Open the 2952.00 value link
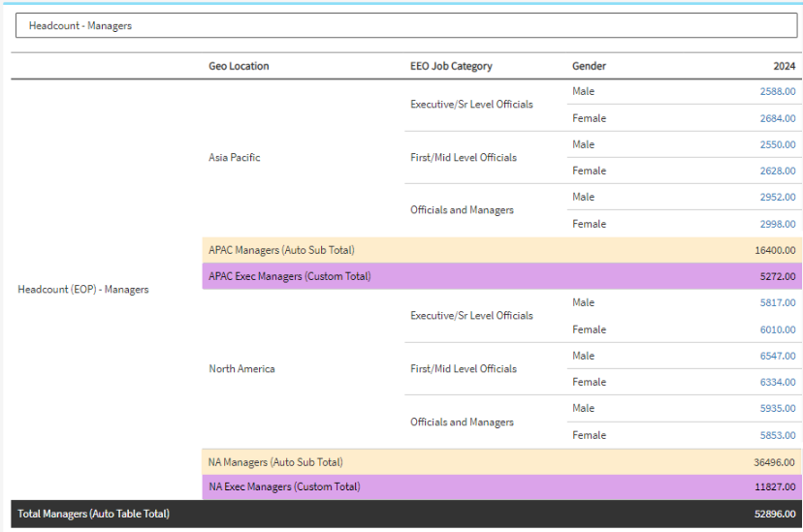 coord(778,198)
